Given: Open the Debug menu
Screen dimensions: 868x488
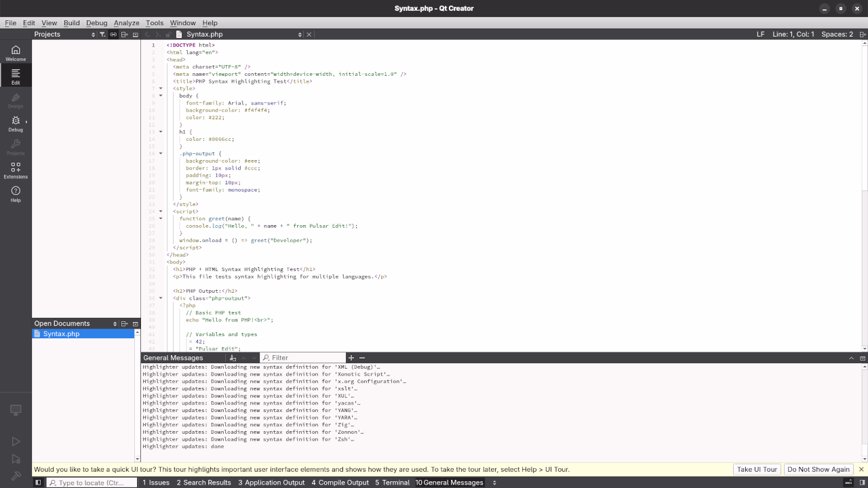Looking at the screenshot, I should tap(96, 22).
